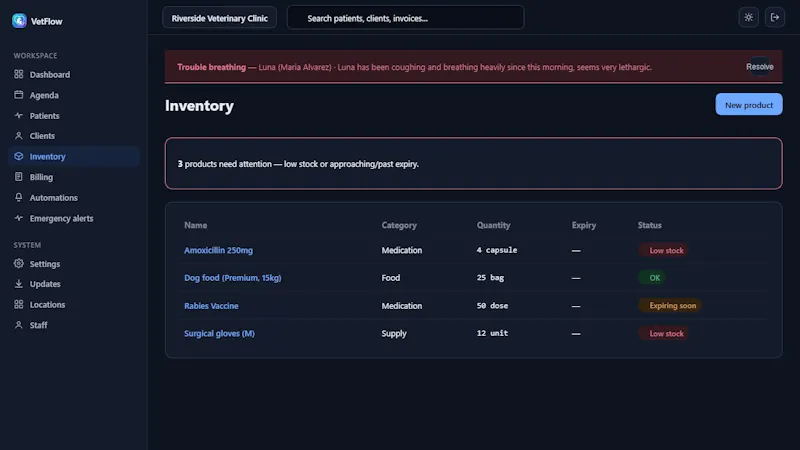This screenshot has width=800, height=450.
Task: Open the Surgical gloves (M) link
Action: coord(219,333)
